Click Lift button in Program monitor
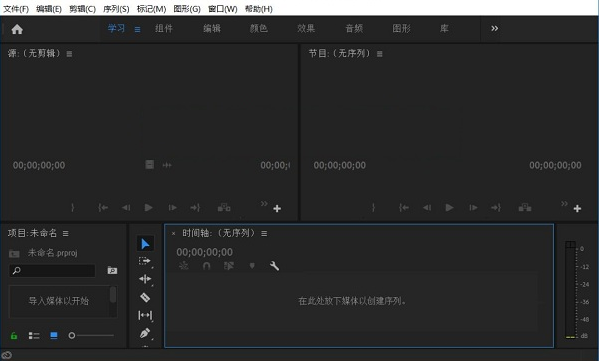The height and width of the screenshot is (361, 599). point(525,208)
